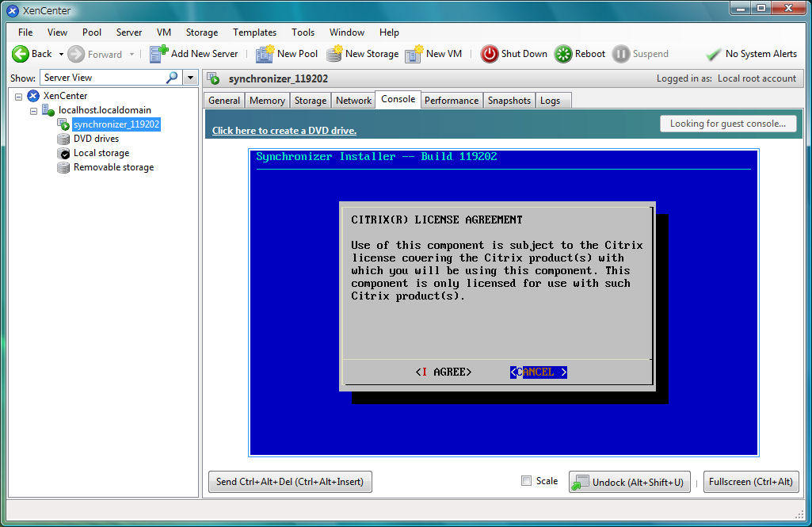Collapse the localhost.localdomain tree node
This screenshot has height=527, width=812.
coord(33,111)
